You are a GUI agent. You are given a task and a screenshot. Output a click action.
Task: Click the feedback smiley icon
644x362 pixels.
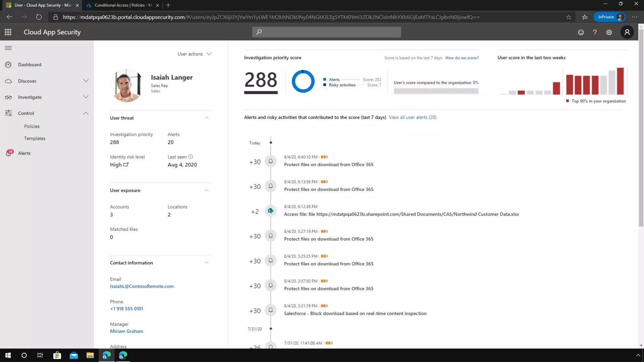click(581, 32)
